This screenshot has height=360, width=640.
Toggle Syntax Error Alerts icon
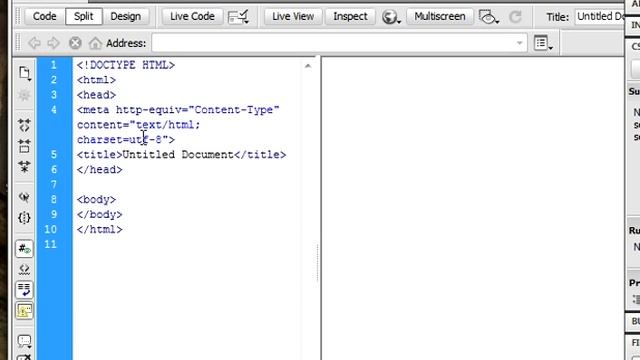24,311
